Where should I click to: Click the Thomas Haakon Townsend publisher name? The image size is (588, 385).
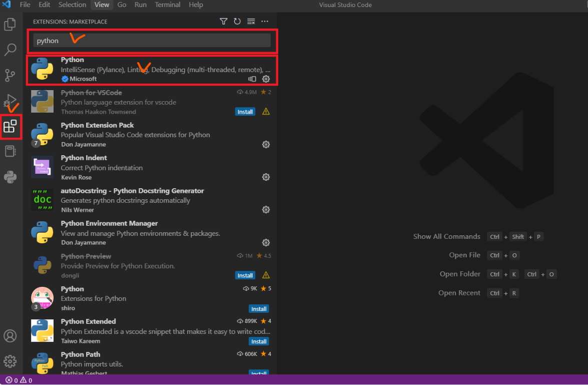[x=99, y=112]
